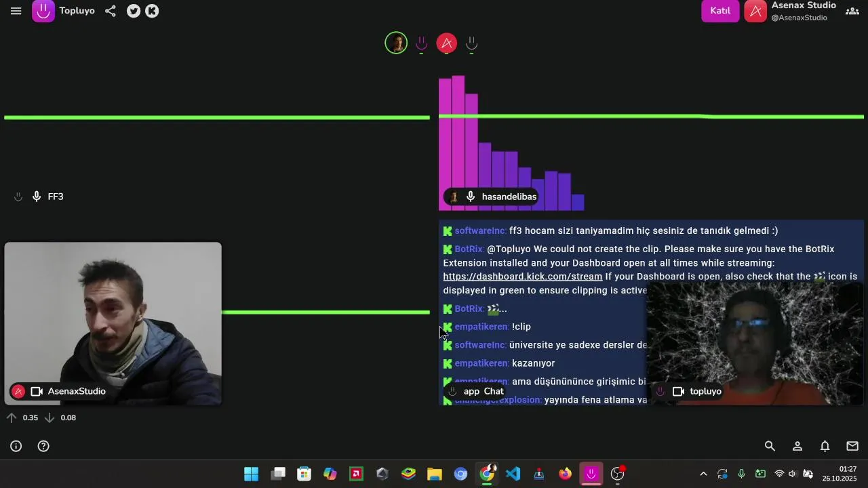Open the Twitter bird link icon

134,11
